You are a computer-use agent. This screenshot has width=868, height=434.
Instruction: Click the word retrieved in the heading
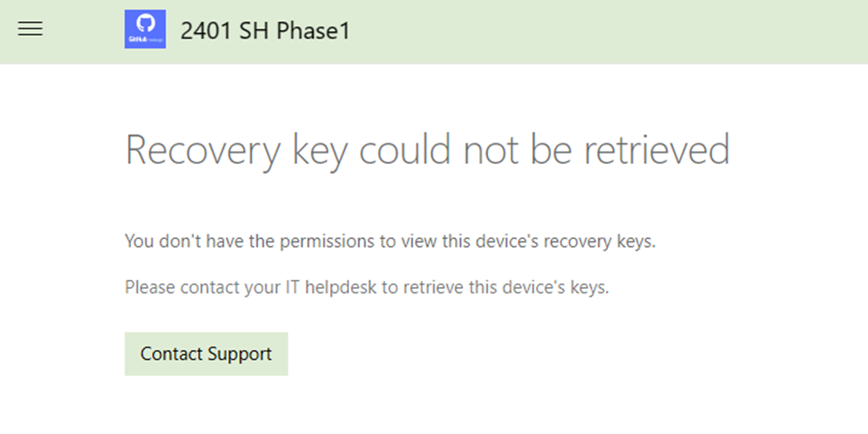(657, 150)
